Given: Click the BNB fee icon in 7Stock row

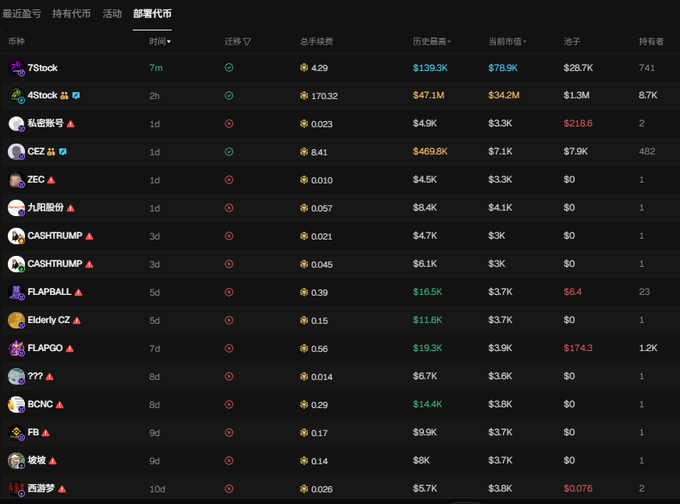Looking at the screenshot, I should click(x=304, y=68).
